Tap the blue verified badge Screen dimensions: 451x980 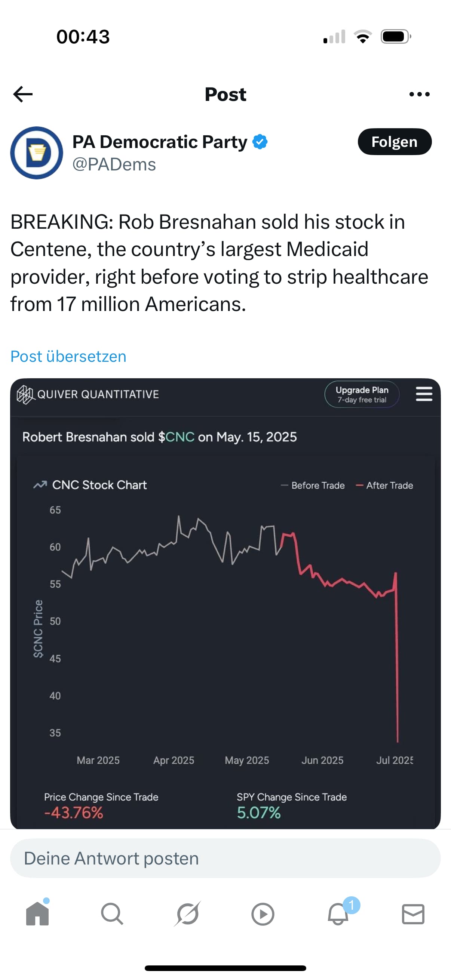tap(260, 142)
